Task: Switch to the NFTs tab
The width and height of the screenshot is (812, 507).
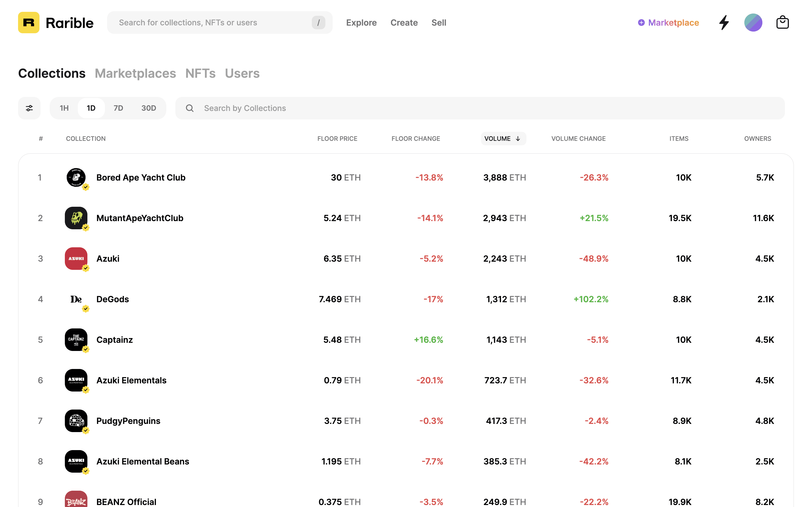Action: (x=200, y=74)
